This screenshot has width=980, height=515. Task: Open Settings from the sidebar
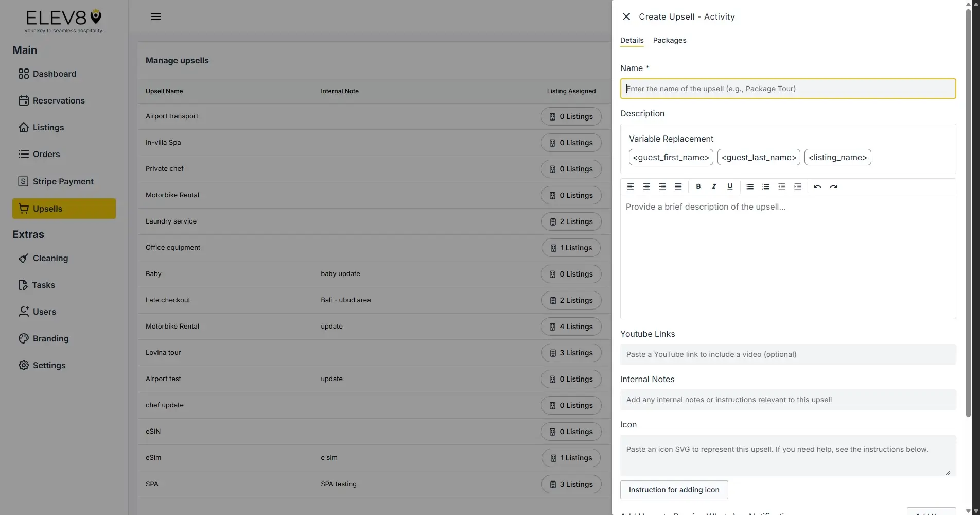point(49,365)
